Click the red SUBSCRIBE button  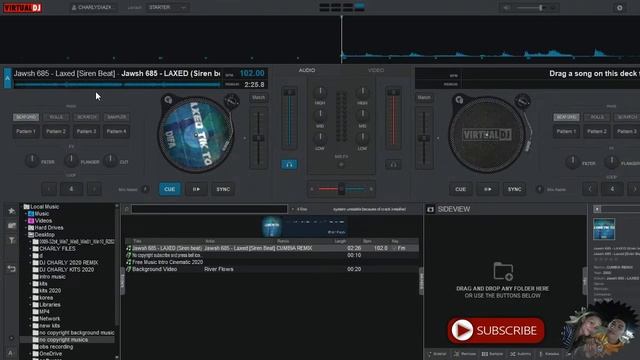496,330
